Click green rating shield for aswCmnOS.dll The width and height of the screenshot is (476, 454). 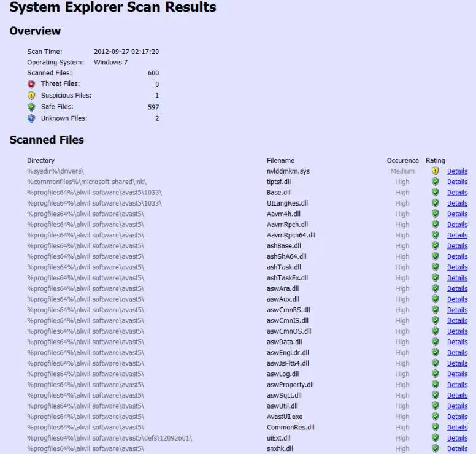coord(435,331)
